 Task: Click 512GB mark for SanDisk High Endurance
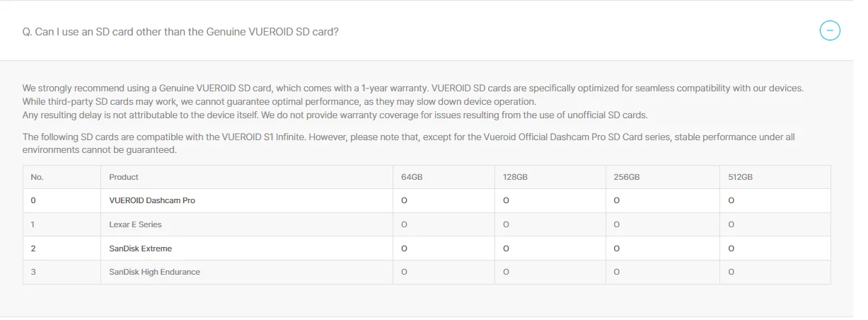[x=731, y=272]
